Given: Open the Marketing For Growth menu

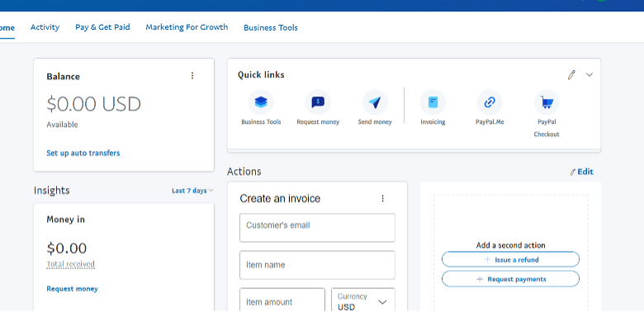Looking at the screenshot, I should [187, 27].
